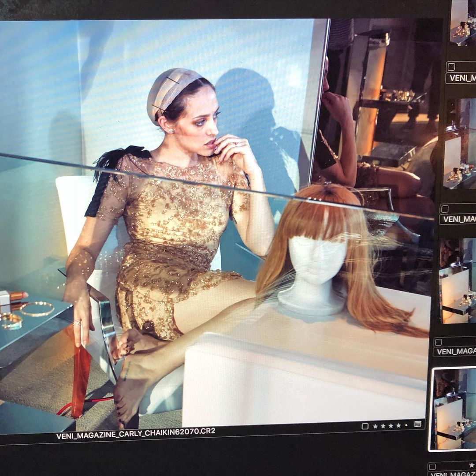Viewport: 476px width, 476px height.
Task: Click the third rating star below photo
Action: [x=390, y=426]
